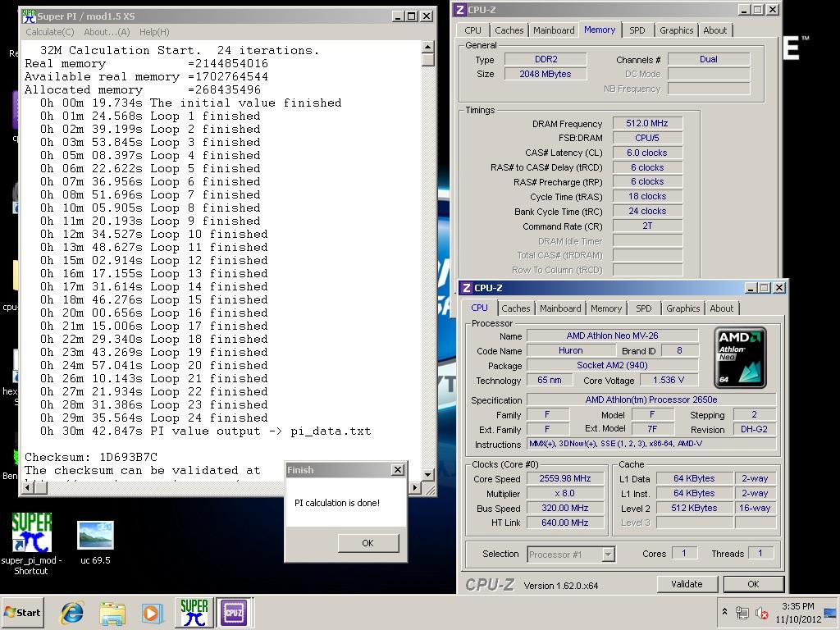
Task: Select the Graphics tab in the back CPU-Z window
Action: [x=677, y=30]
